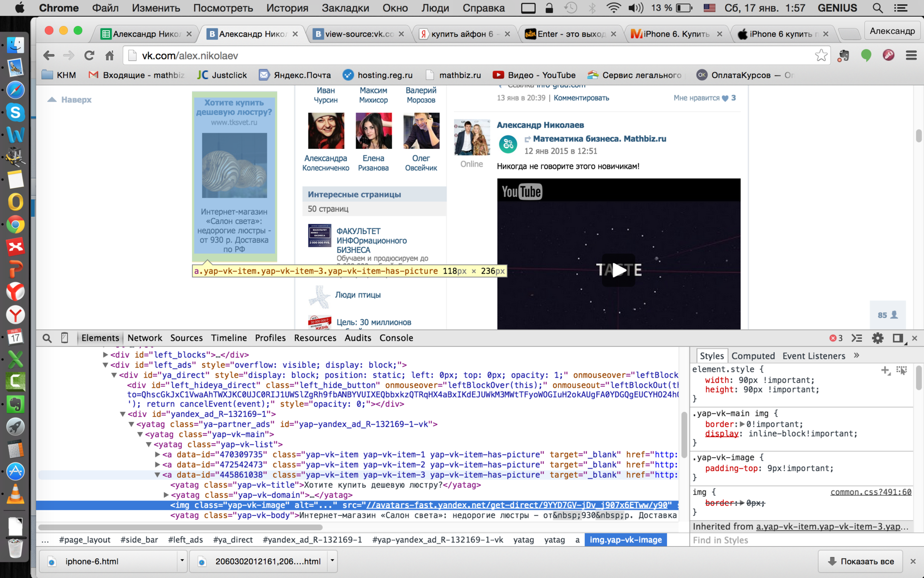Open download menu arrow for iphone-6.html
924x578 pixels.
[182, 561]
